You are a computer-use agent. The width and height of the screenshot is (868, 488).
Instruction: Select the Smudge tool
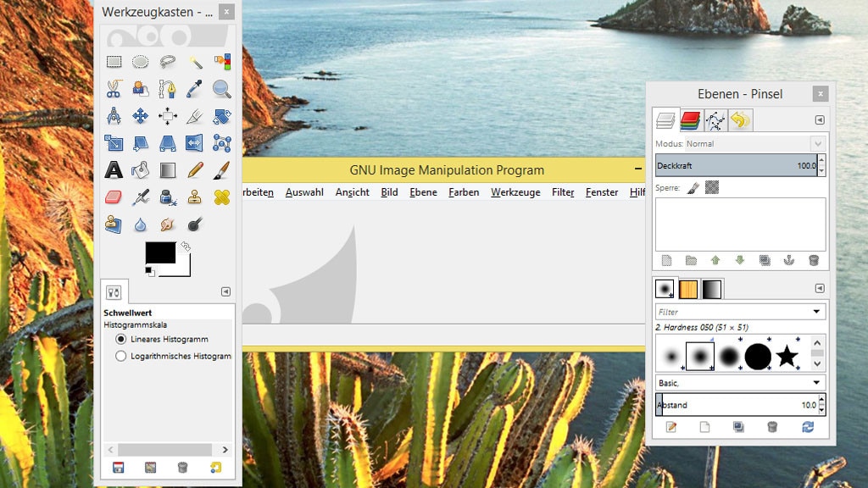click(x=167, y=224)
